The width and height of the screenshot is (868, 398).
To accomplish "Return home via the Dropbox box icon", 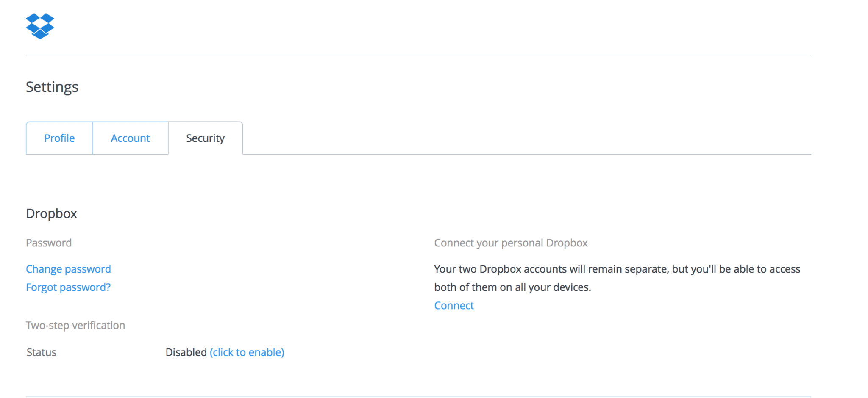I will coord(40,26).
